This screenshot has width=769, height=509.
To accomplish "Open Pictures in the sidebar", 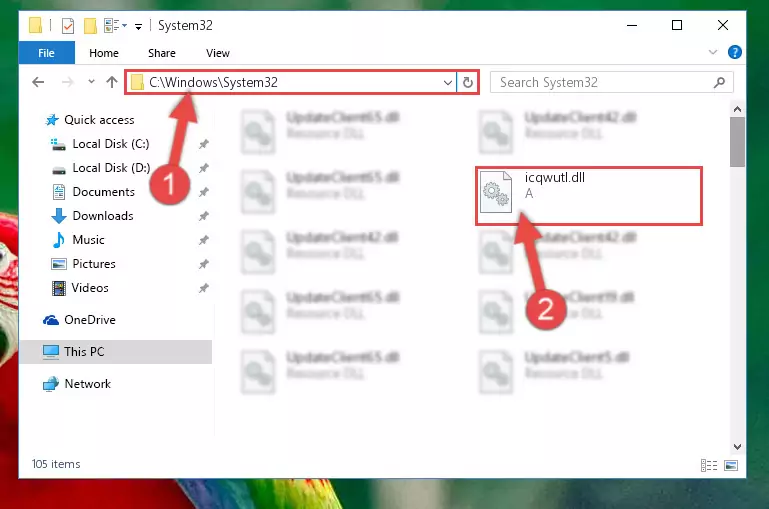I will (94, 264).
